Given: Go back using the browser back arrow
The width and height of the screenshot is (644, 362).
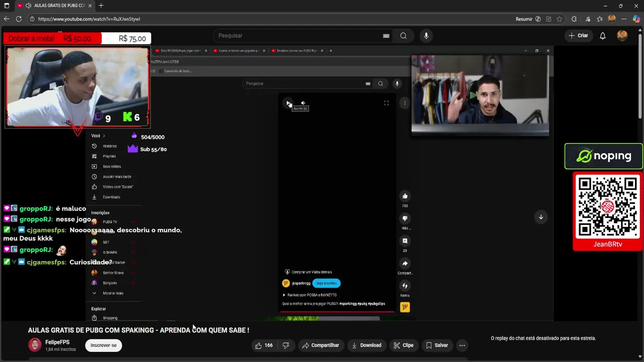Looking at the screenshot, I should click(7, 19).
